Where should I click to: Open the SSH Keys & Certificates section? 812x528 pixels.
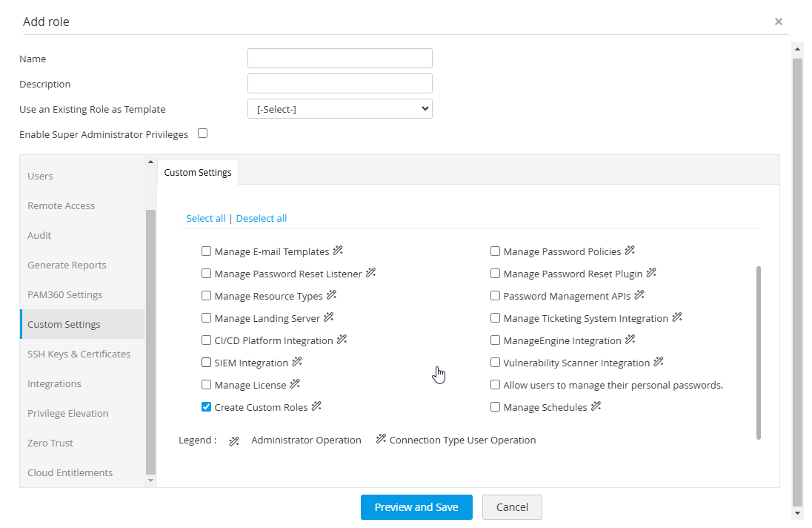79,354
